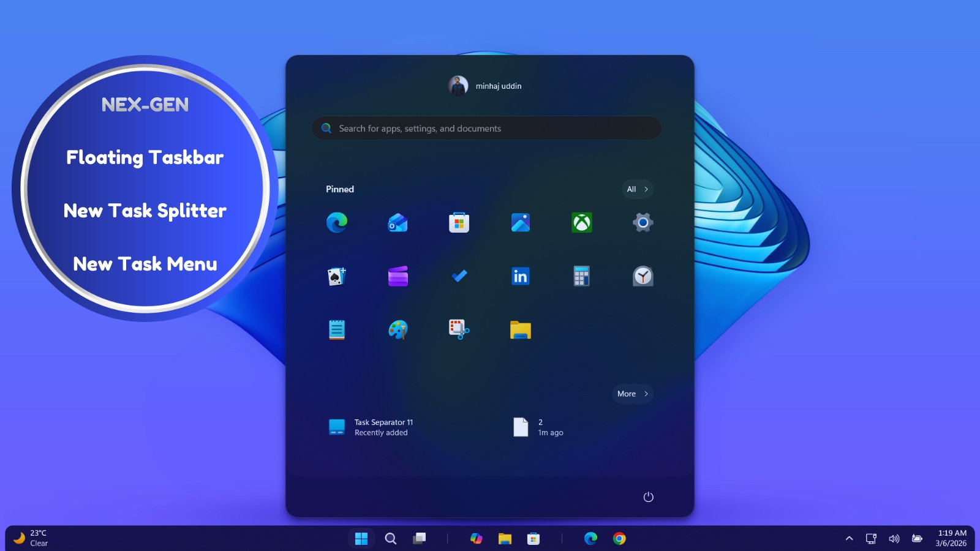Launch Copilot from the taskbar
This screenshot has width=980, height=551.
point(476,539)
